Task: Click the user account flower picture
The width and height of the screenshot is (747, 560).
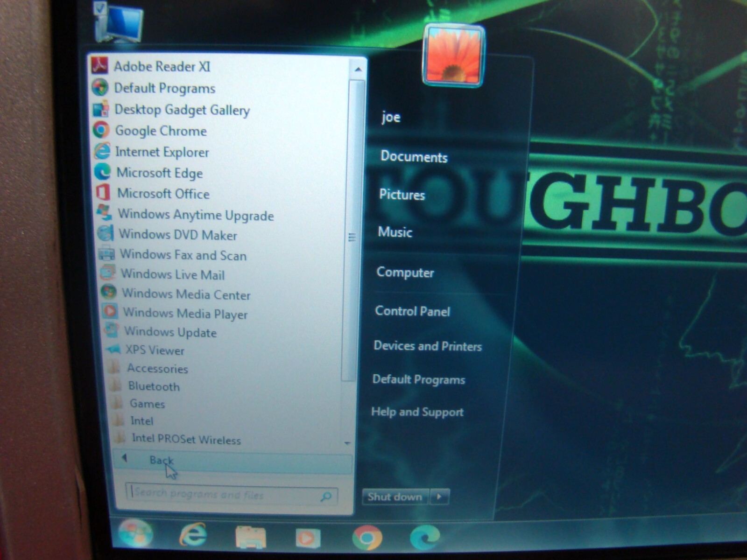Action: (453, 56)
